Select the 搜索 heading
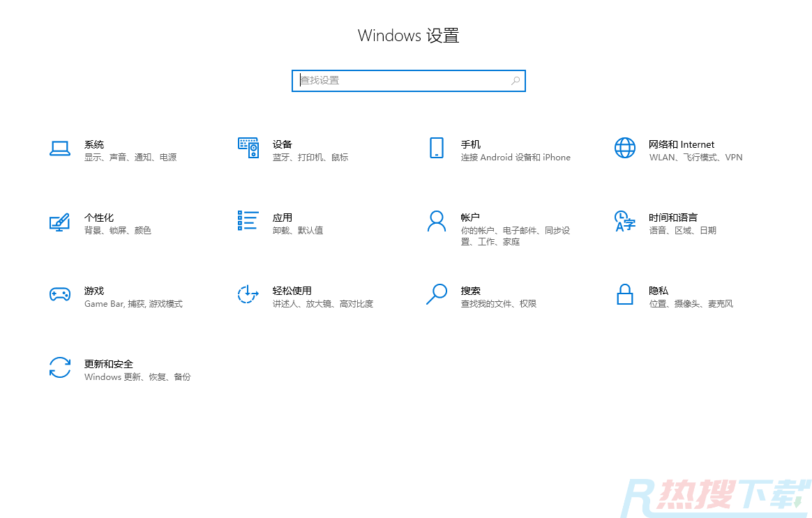The height and width of the screenshot is (518, 812). coord(471,291)
